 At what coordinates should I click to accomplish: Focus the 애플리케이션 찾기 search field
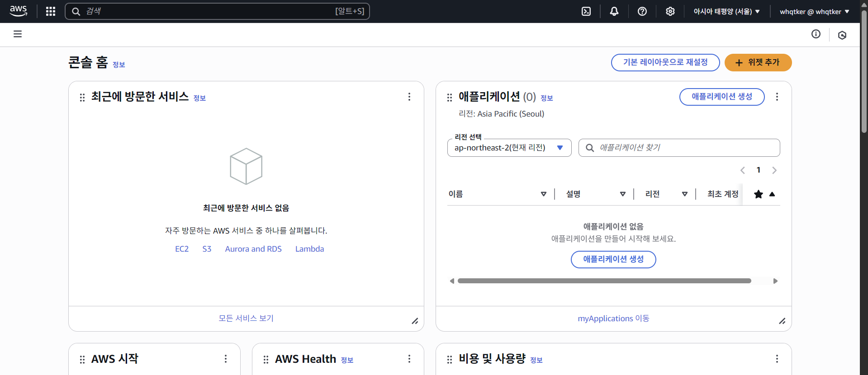coord(679,148)
